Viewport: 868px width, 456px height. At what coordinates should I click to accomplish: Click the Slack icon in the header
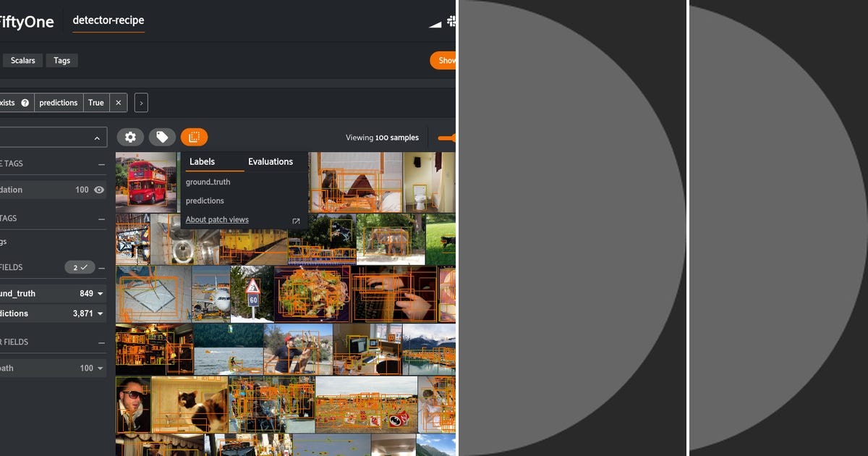tap(452, 22)
